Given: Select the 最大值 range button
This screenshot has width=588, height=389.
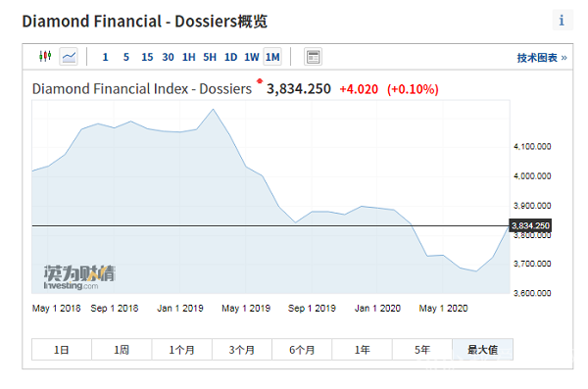Looking at the screenshot, I should tap(482, 350).
